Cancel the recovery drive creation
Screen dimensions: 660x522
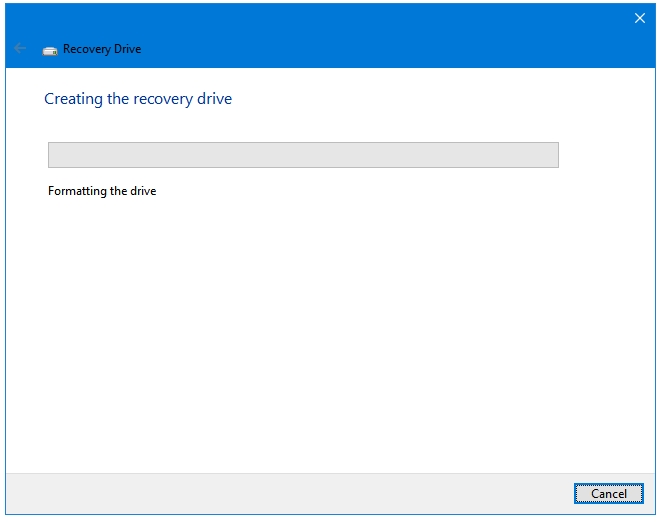(x=609, y=493)
